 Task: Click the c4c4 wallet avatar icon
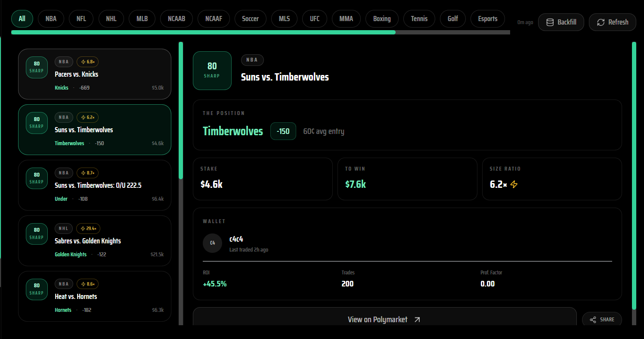[212, 243]
